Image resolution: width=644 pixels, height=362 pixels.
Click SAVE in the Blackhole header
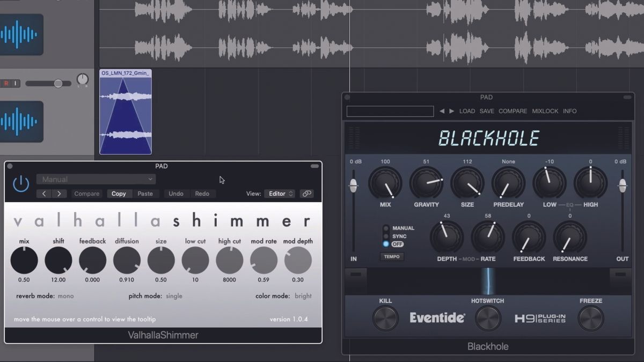pyautogui.click(x=487, y=111)
